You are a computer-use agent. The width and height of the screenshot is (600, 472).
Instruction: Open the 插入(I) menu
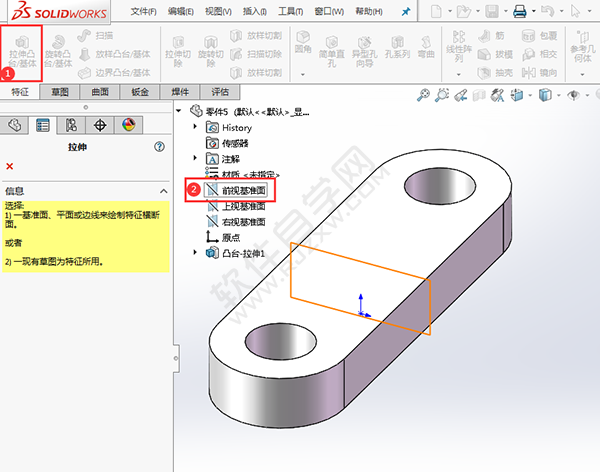pos(254,11)
